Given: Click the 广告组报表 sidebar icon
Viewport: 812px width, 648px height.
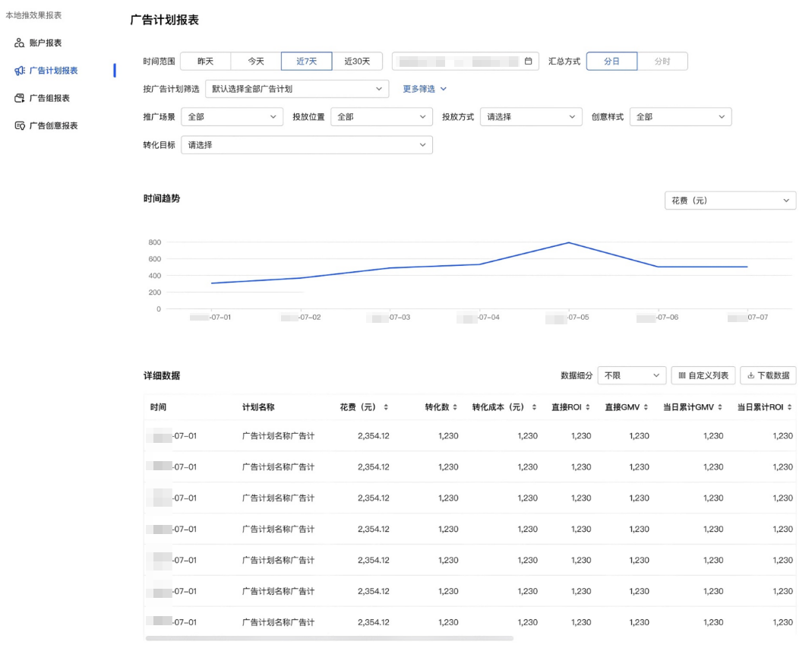Looking at the screenshot, I should (x=20, y=98).
